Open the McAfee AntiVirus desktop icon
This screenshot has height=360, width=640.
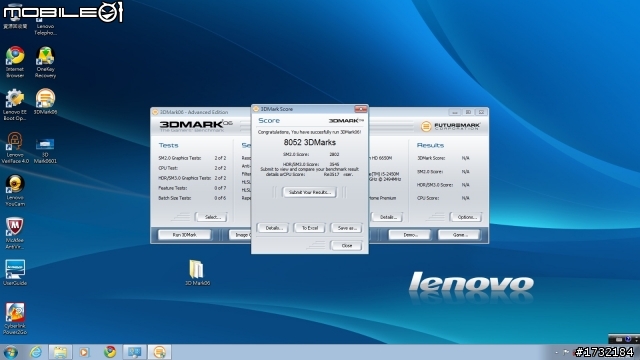click(x=15, y=233)
